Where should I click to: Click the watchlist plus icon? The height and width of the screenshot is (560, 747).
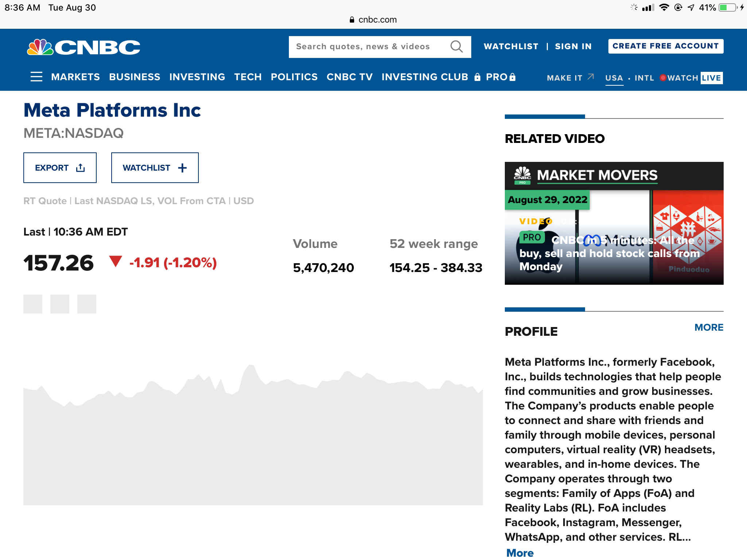tap(182, 168)
